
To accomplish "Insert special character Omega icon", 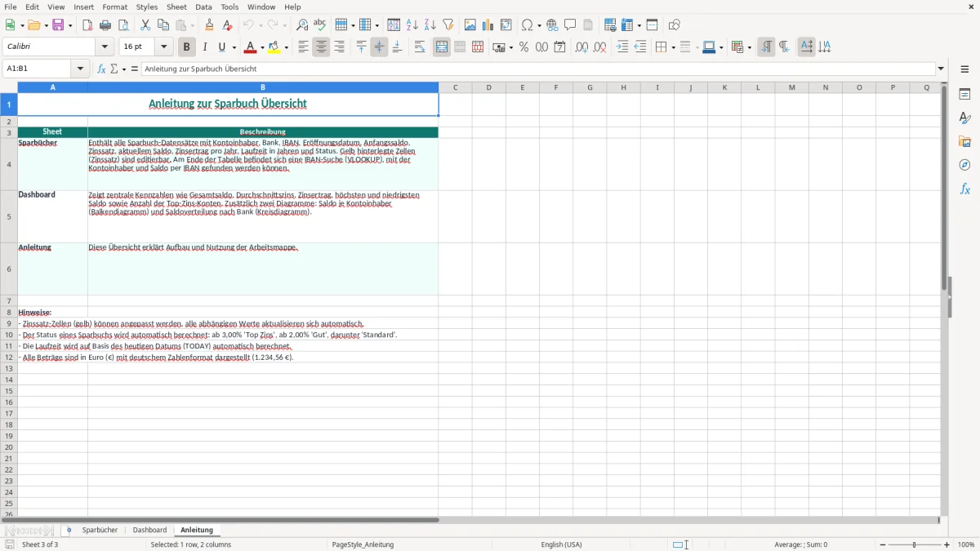I will [528, 25].
